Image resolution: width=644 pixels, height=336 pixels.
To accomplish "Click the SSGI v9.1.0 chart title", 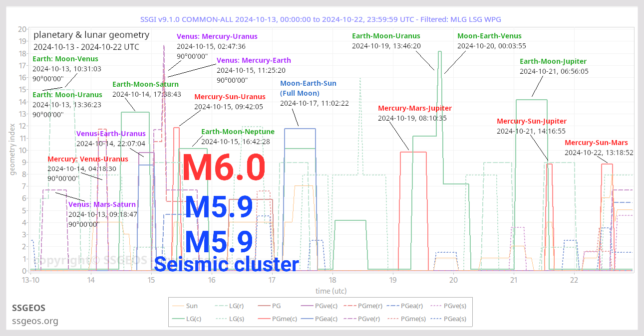I will [x=322, y=19].
